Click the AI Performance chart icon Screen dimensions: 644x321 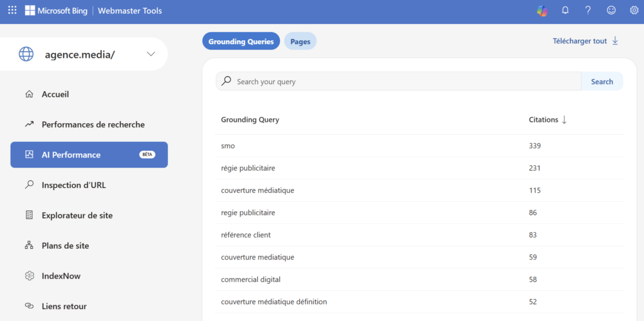coord(29,155)
